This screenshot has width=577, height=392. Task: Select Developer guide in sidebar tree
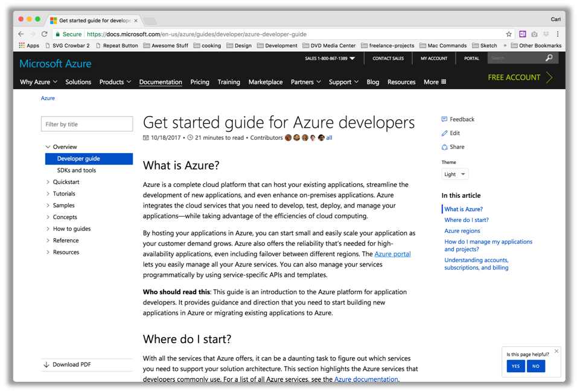(89, 159)
